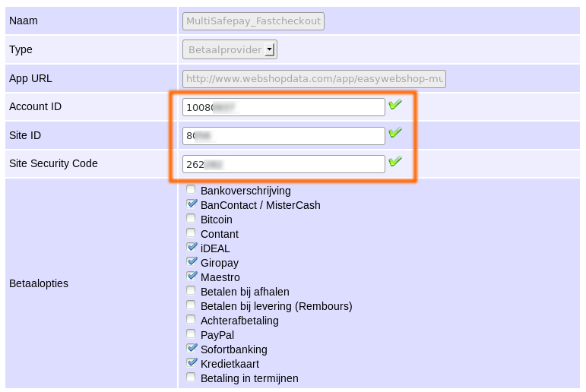
Task: Enable Betalen bij afhalen checkbox
Action: (191, 290)
